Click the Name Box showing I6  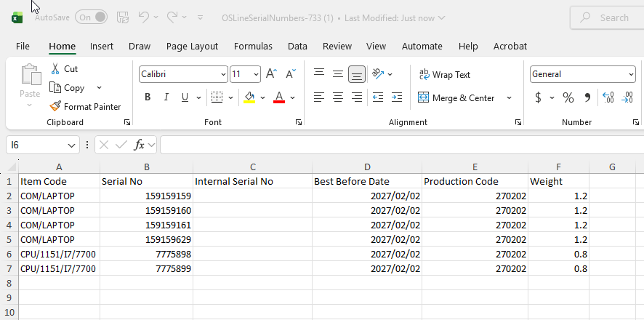point(36,145)
